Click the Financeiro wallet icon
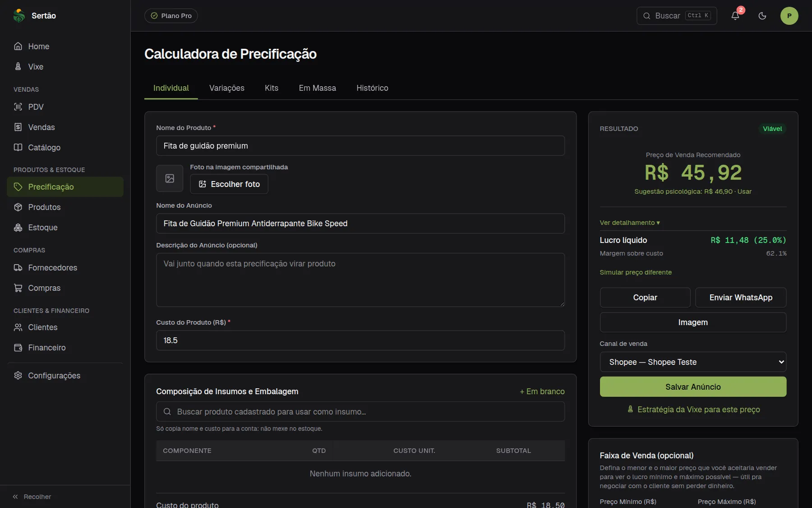 pos(18,347)
